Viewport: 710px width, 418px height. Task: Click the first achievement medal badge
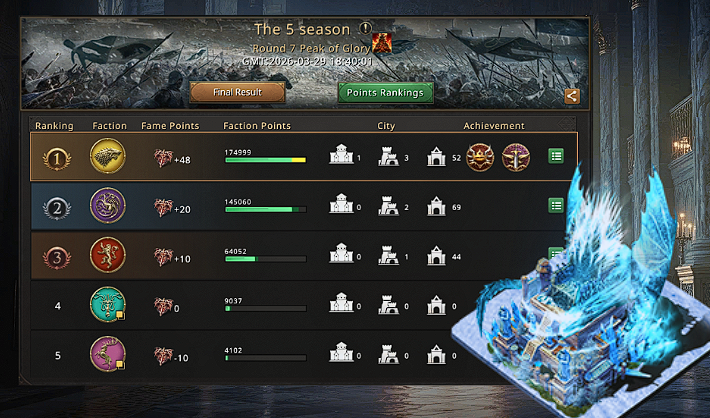(x=480, y=157)
